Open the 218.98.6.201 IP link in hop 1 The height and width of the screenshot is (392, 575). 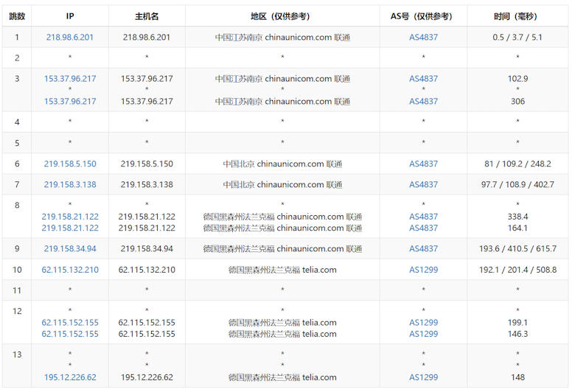(x=70, y=37)
